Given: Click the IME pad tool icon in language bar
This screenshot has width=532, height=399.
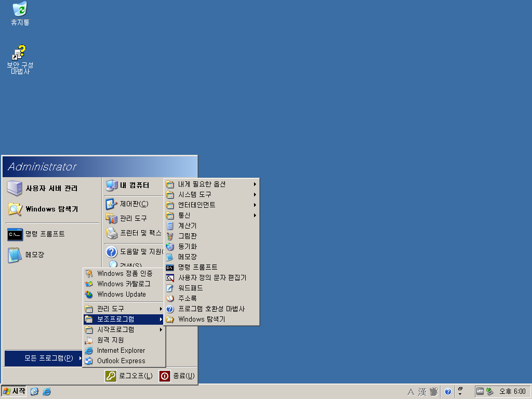Looking at the screenshot, I should [434, 392].
